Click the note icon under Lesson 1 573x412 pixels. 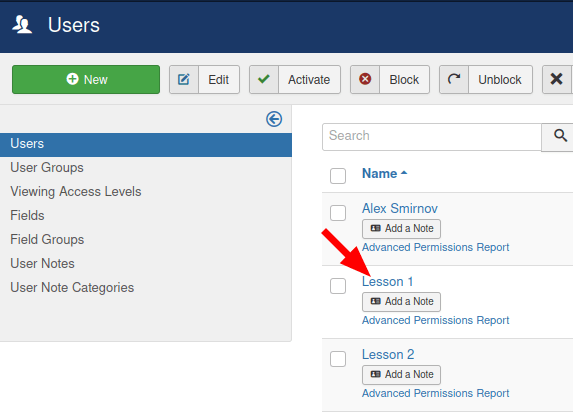pos(376,301)
